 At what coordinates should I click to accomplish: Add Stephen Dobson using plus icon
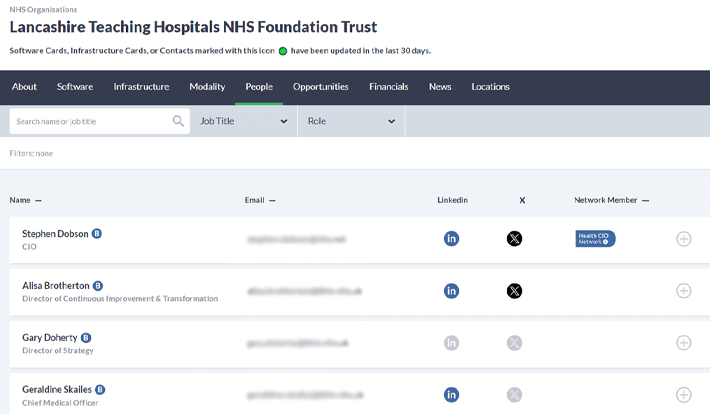pyautogui.click(x=684, y=239)
